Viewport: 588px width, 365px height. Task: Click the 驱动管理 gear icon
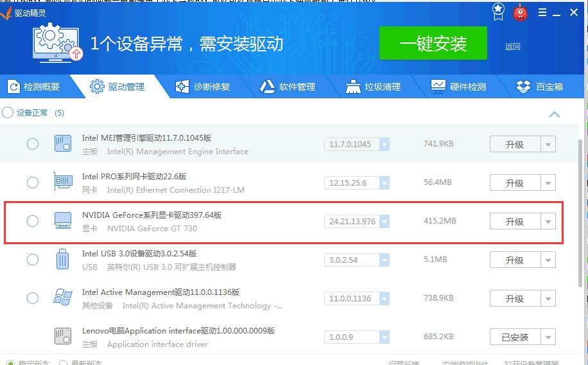click(x=97, y=86)
